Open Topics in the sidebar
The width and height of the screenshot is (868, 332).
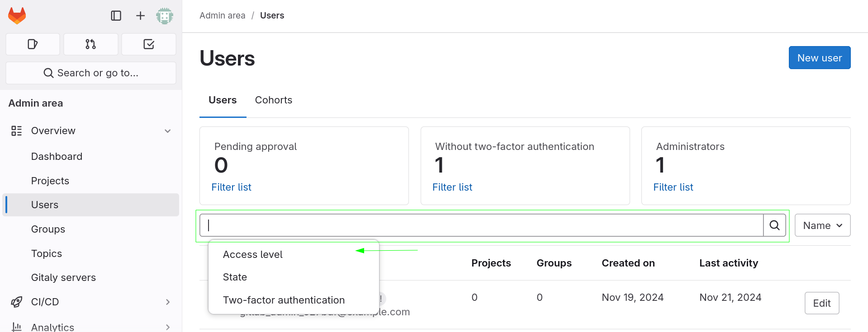91,253
